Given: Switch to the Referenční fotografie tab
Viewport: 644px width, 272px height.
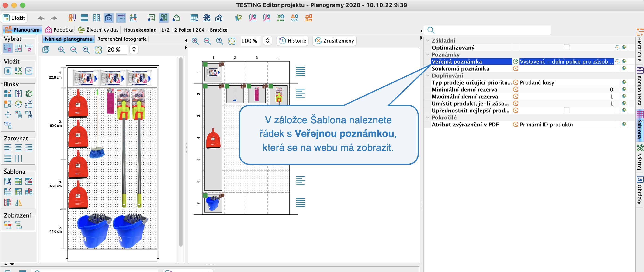Looking at the screenshot, I should pos(122,39).
